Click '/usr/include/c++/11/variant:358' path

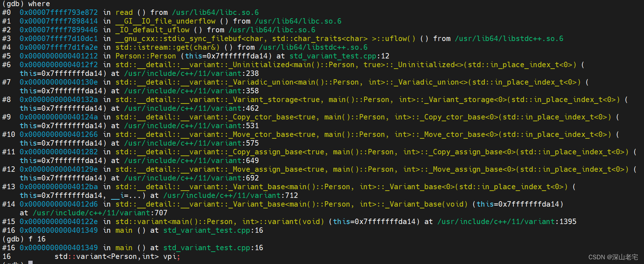coord(191,91)
